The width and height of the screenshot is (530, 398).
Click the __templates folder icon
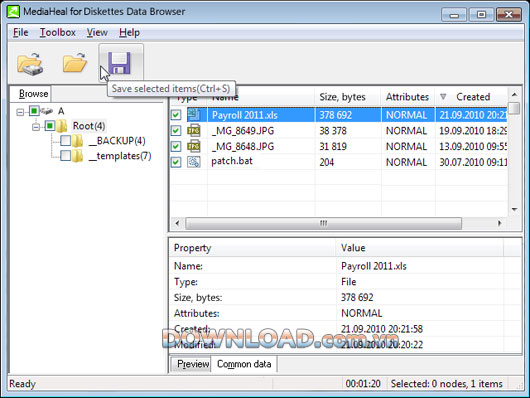(x=77, y=156)
